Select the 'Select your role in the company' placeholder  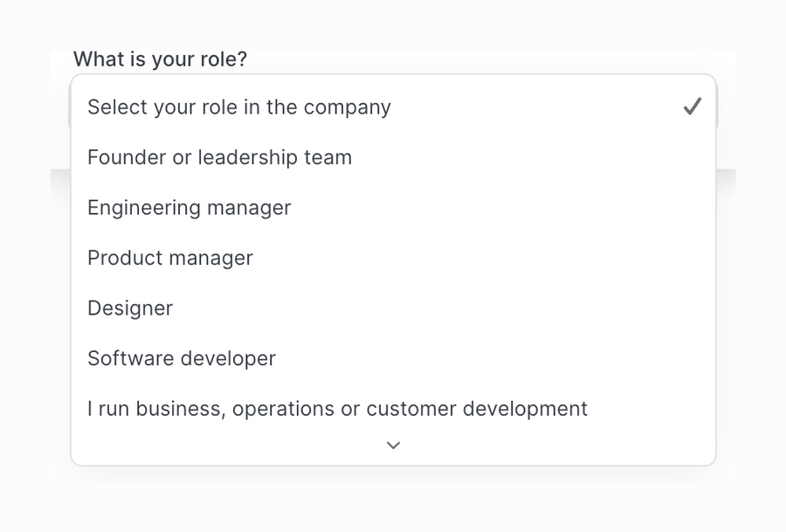pyautogui.click(x=239, y=107)
